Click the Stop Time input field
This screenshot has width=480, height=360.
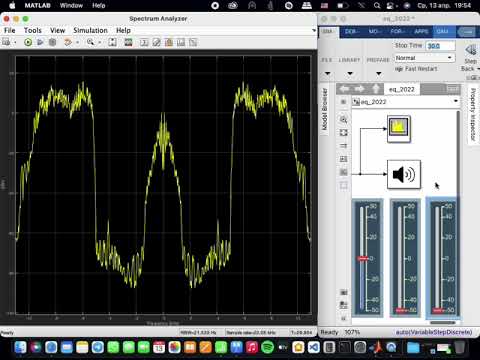(440, 46)
